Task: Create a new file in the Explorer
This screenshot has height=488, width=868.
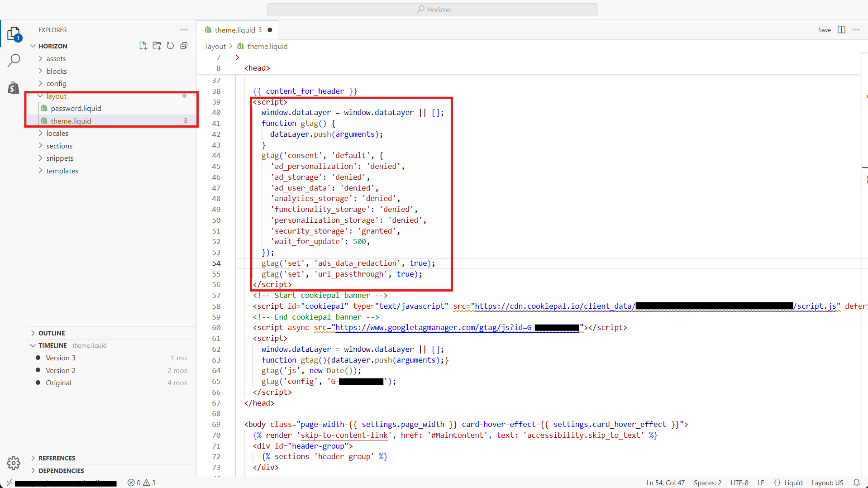Action: [x=143, y=46]
